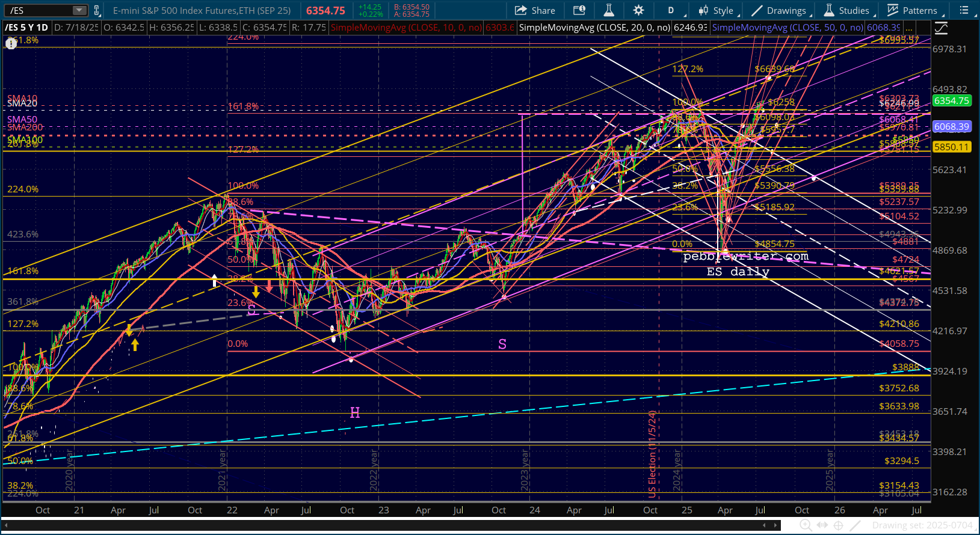
Task: Click the Open value O: 6342.5
Action: [124, 28]
